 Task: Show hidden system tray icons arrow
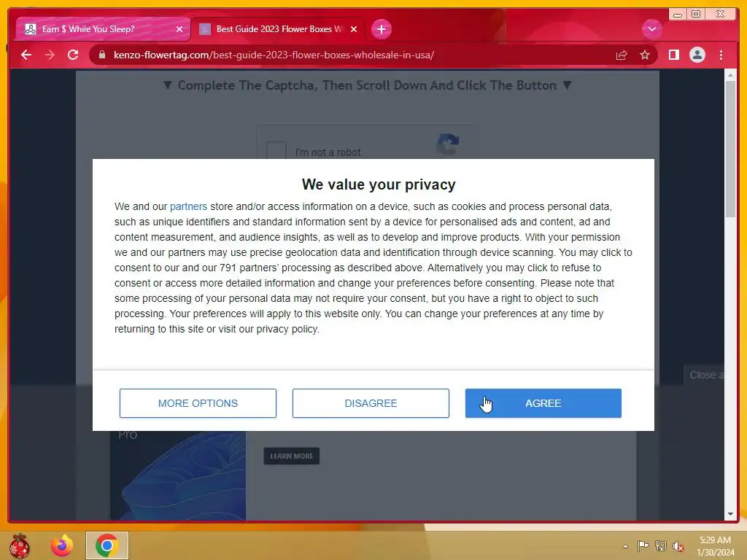point(625,546)
